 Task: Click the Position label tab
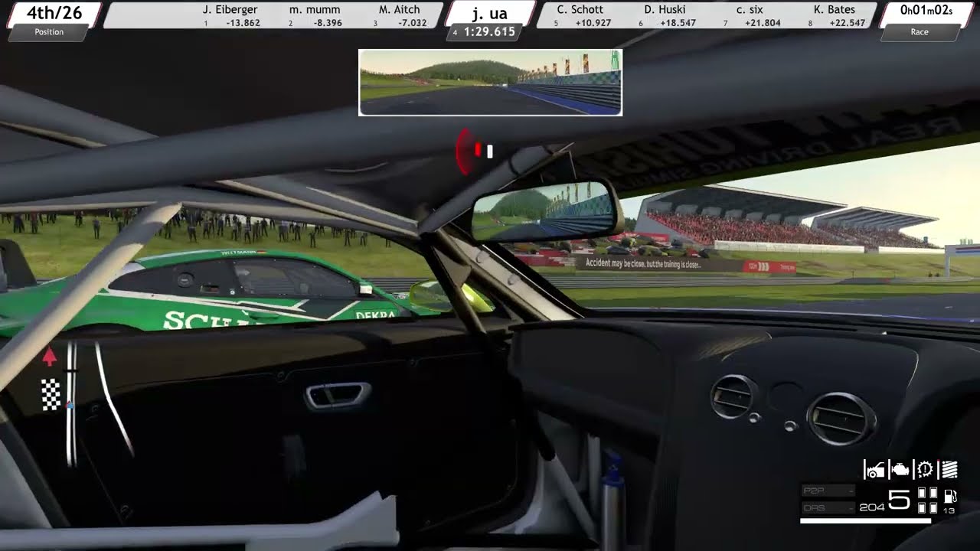click(49, 32)
